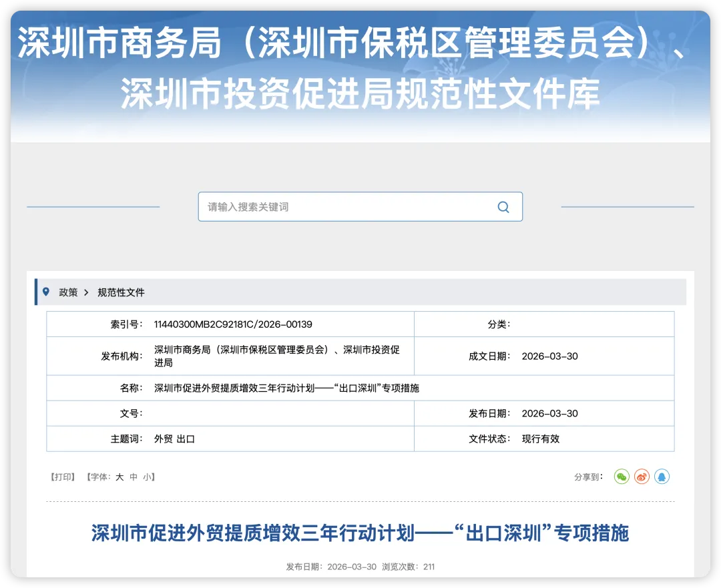
Task: Set font size to 大
Action: pos(119,477)
